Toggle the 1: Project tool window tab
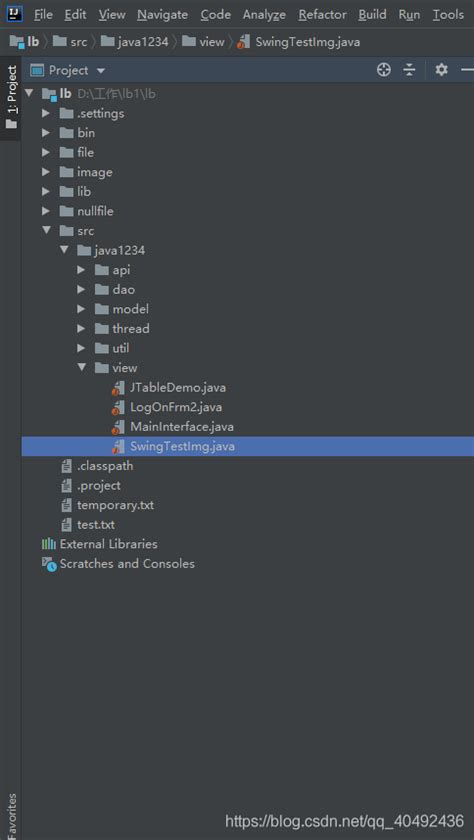Screen dimensions: 474x840 pos(11,97)
